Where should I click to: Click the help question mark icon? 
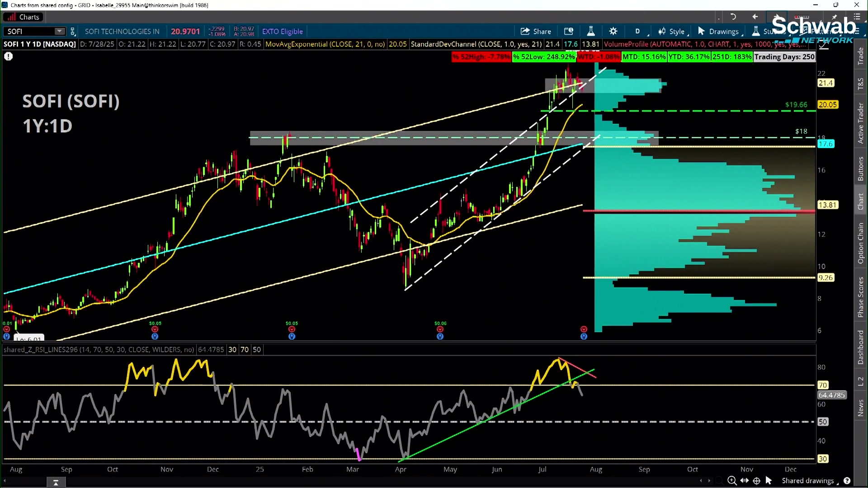[x=847, y=481]
